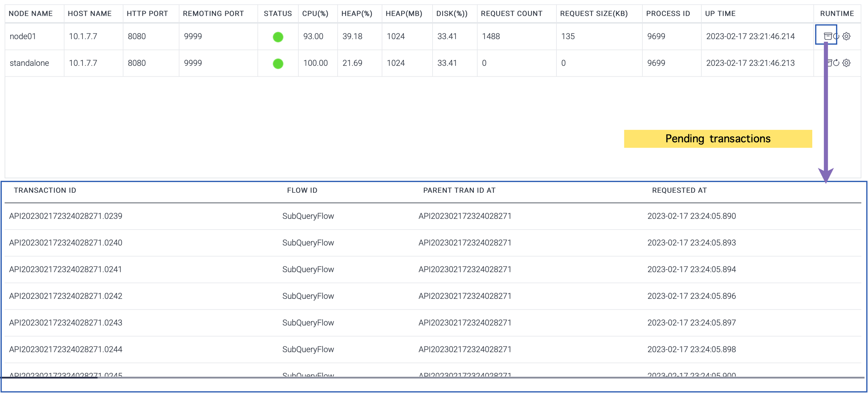Click the settings gear for node01
This screenshot has height=393, width=868.
pos(847,36)
